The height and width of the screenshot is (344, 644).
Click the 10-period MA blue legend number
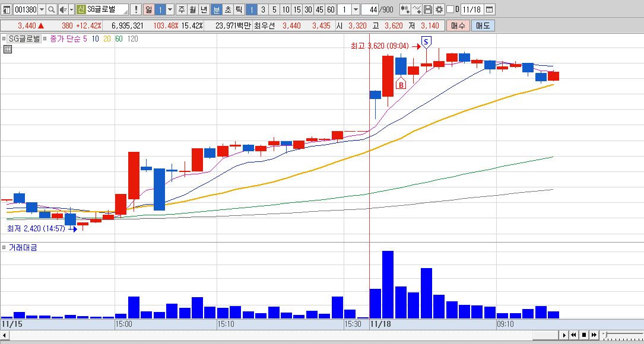(x=96, y=39)
